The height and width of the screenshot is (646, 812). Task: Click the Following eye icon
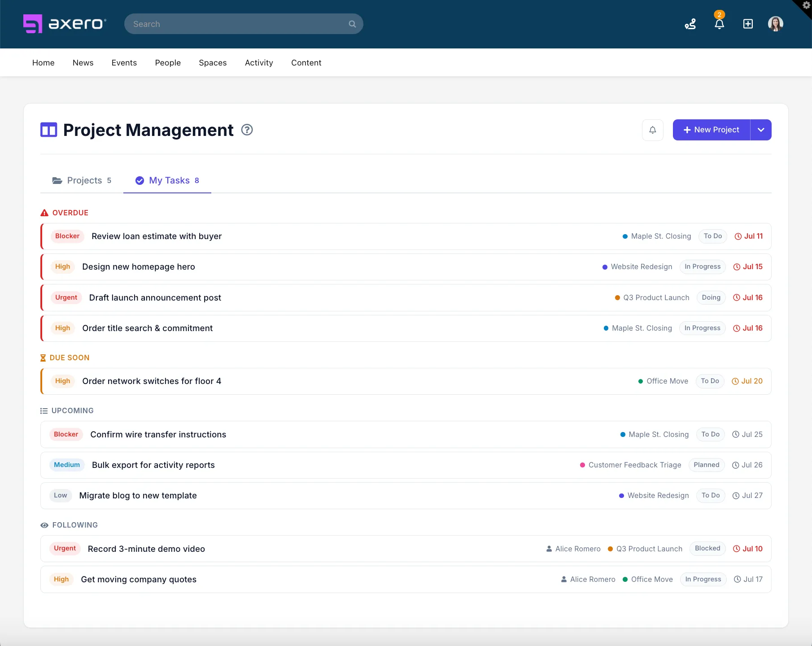click(x=44, y=525)
